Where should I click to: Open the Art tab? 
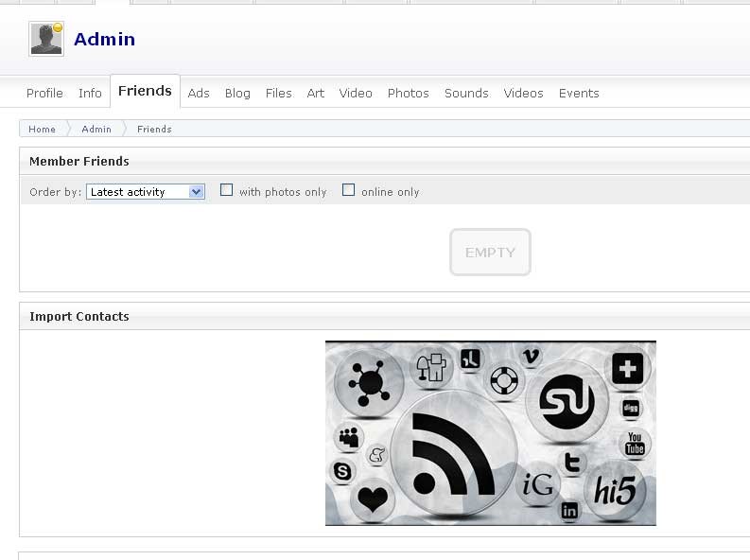(315, 93)
